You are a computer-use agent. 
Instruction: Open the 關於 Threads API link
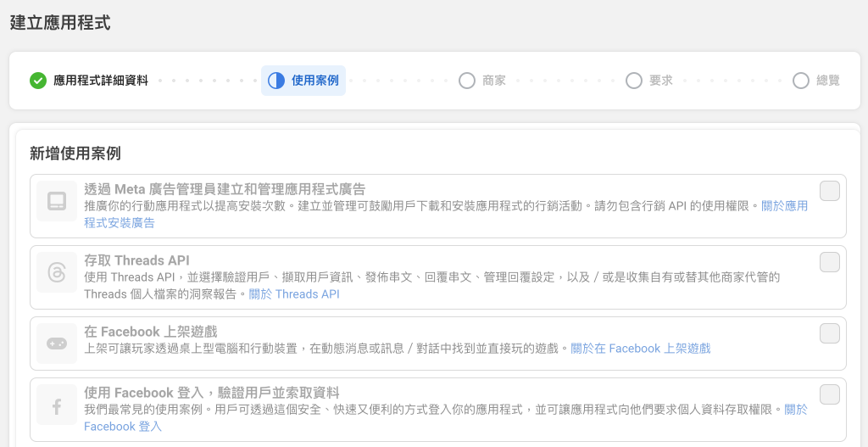294,294
